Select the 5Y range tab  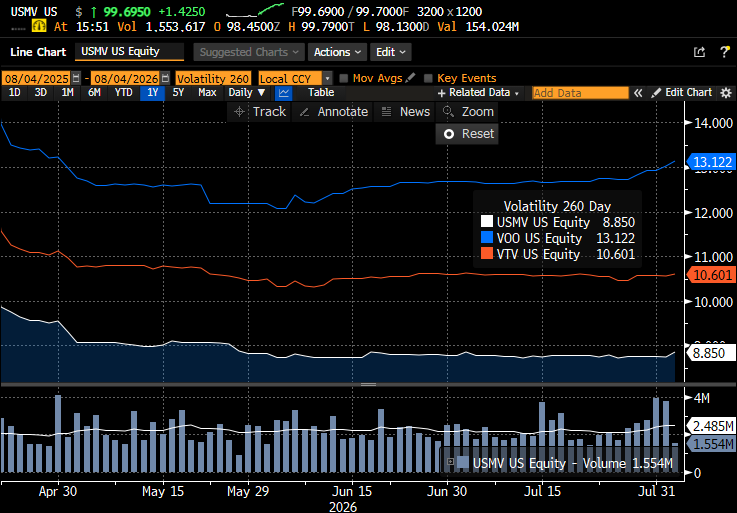pyautogui.click(x=178, y=93)
